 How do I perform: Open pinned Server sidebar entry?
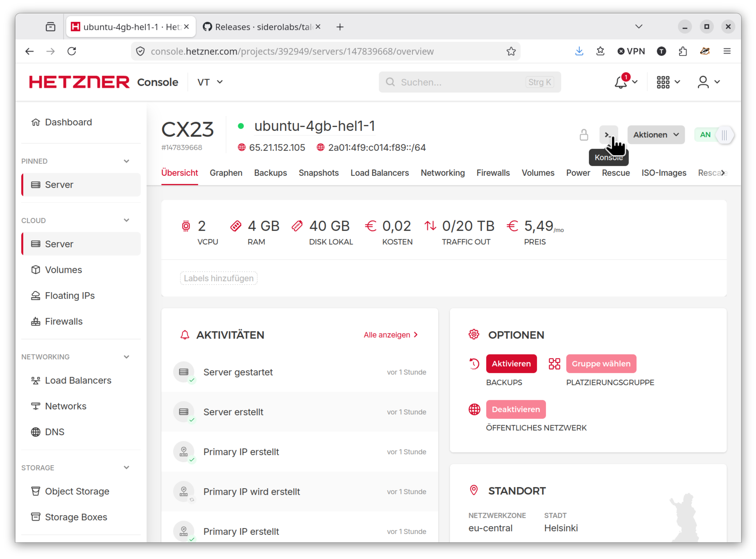(81, 185)
